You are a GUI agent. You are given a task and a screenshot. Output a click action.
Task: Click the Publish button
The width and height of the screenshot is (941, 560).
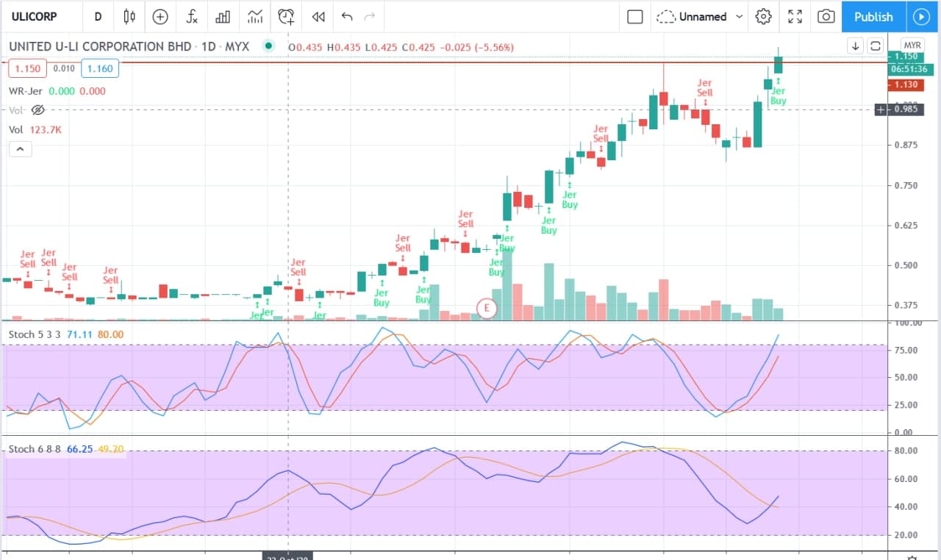pyautogui.click(x=873, y=16)
